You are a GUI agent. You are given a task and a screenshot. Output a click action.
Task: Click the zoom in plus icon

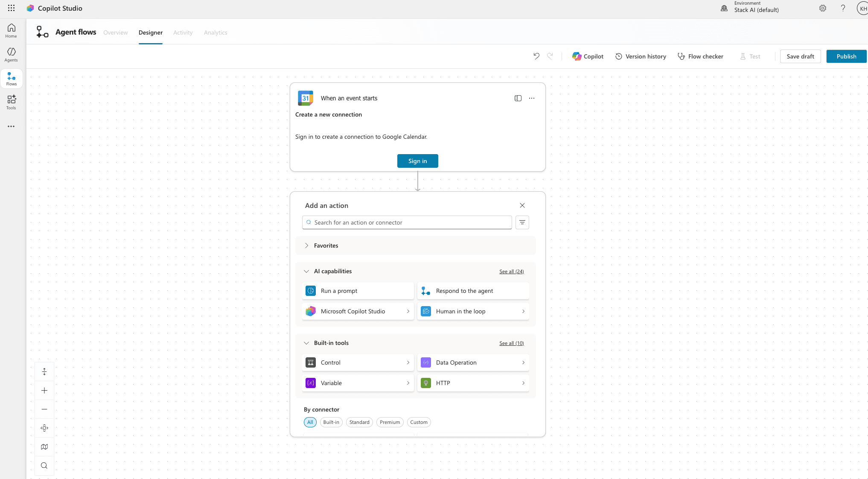click(44, 391)
